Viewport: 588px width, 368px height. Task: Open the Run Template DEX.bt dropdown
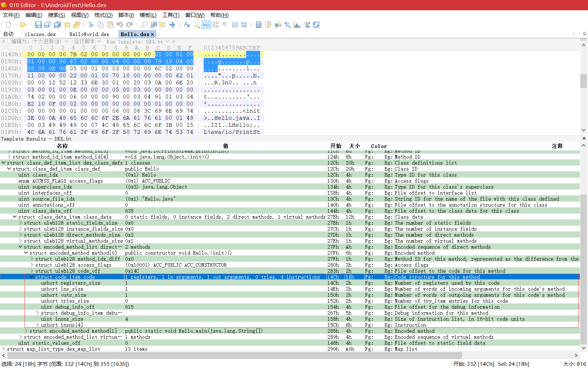tap(168, 41)
